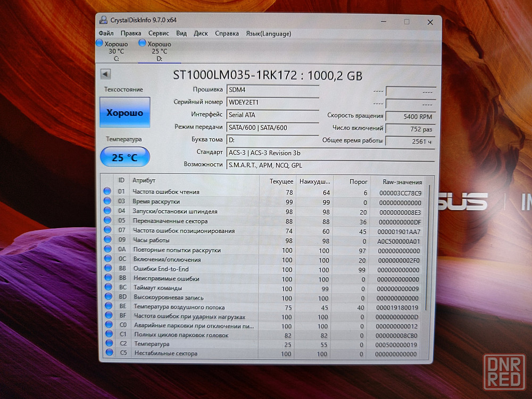Click the CrystalDiskInfo app icon in title bar
This screenshot has height=399, width=532.
[103, 20]
